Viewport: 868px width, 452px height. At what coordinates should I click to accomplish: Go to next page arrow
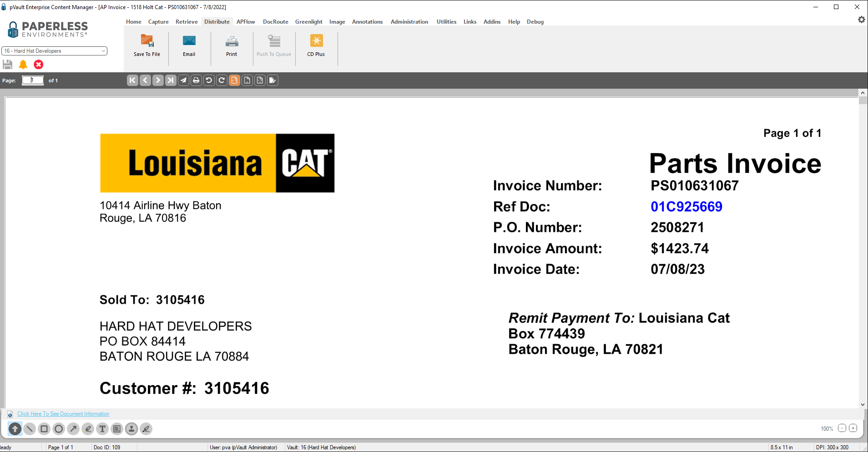tap(158, 80)
